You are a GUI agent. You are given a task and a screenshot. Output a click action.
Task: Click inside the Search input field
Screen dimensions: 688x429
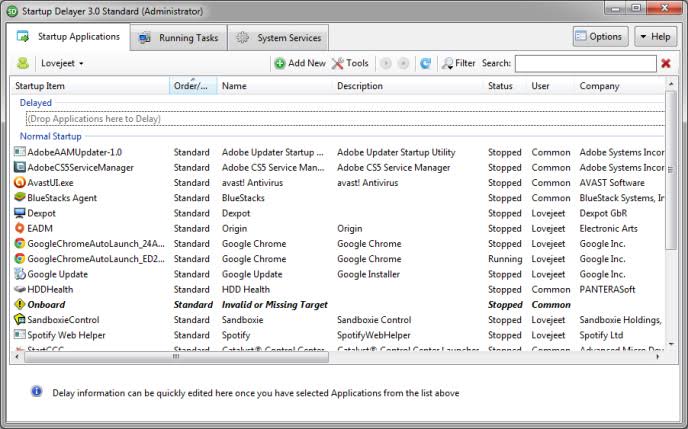coord(586,64)
